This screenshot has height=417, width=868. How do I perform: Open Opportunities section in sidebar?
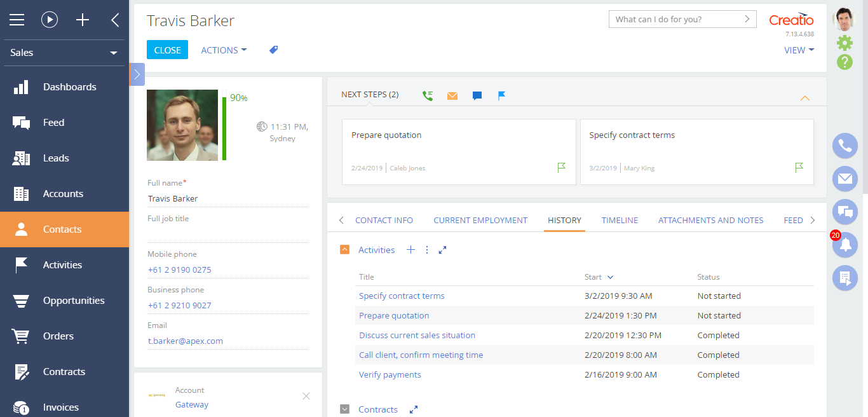click(x=73, y=301)
